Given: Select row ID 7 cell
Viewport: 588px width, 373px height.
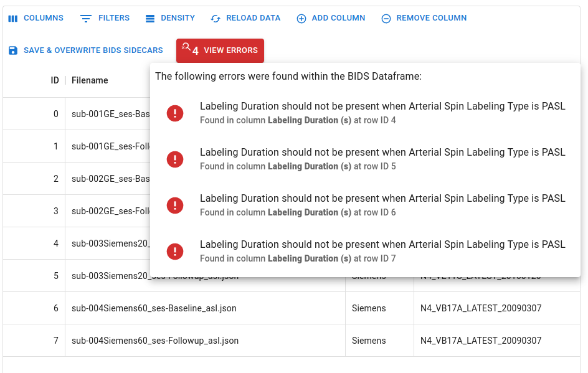Looking at the screenshot, I should [x=34, y=341].
